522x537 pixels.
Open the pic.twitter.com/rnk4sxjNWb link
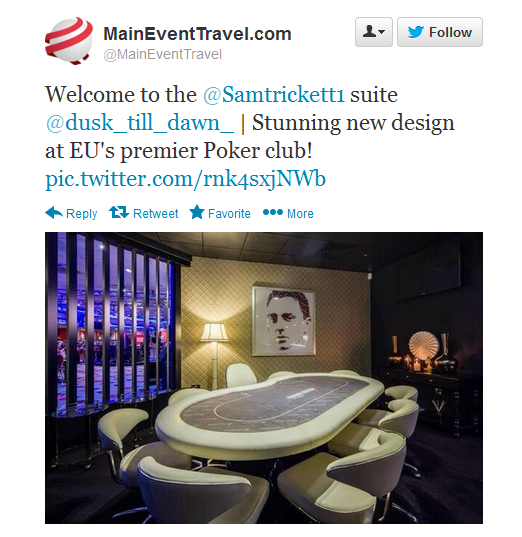(x=185, y=179)
